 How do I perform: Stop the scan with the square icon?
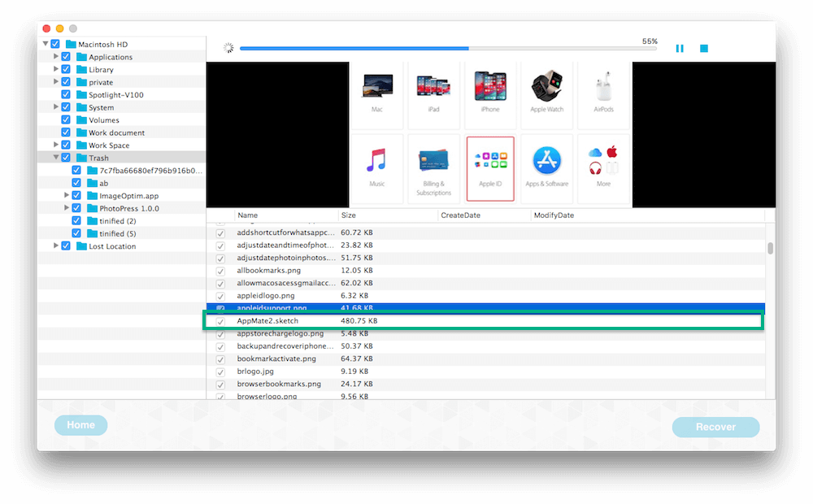pos(703,48)
